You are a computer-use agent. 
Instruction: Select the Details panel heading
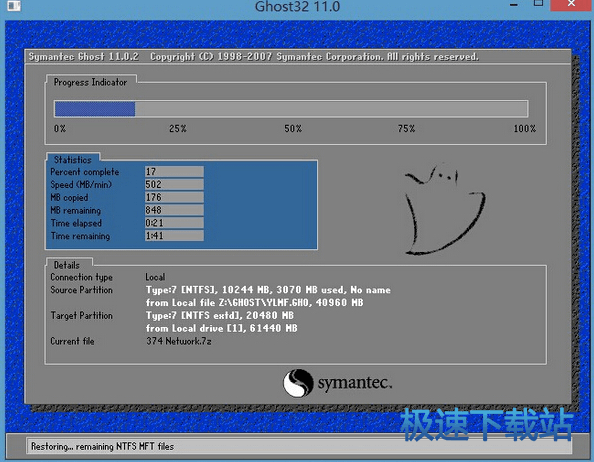tap(67, 265)
